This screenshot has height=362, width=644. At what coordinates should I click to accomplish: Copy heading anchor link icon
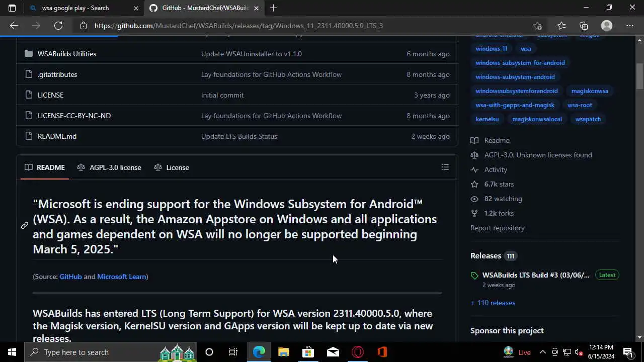coord(24,225)
